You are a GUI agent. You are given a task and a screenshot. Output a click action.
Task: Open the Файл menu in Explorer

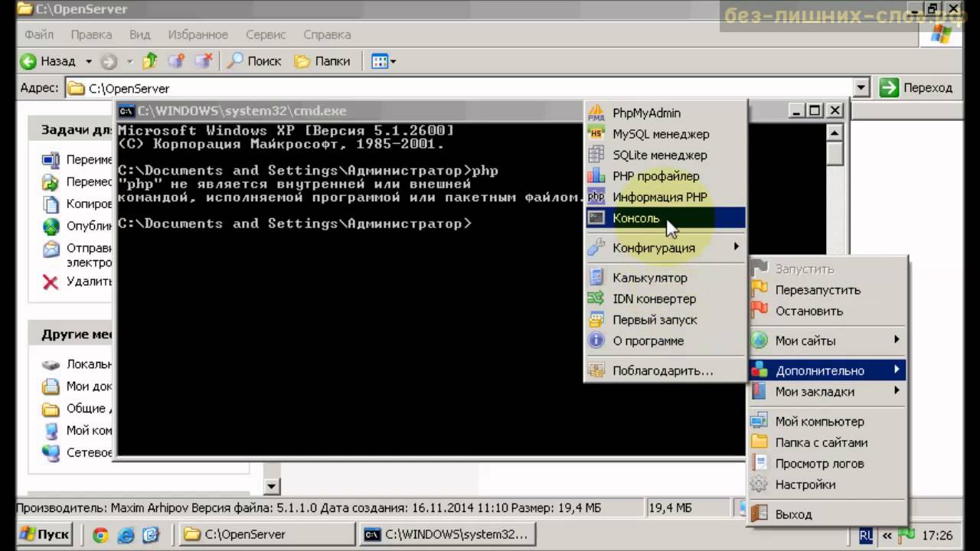[x=39, y=34]
